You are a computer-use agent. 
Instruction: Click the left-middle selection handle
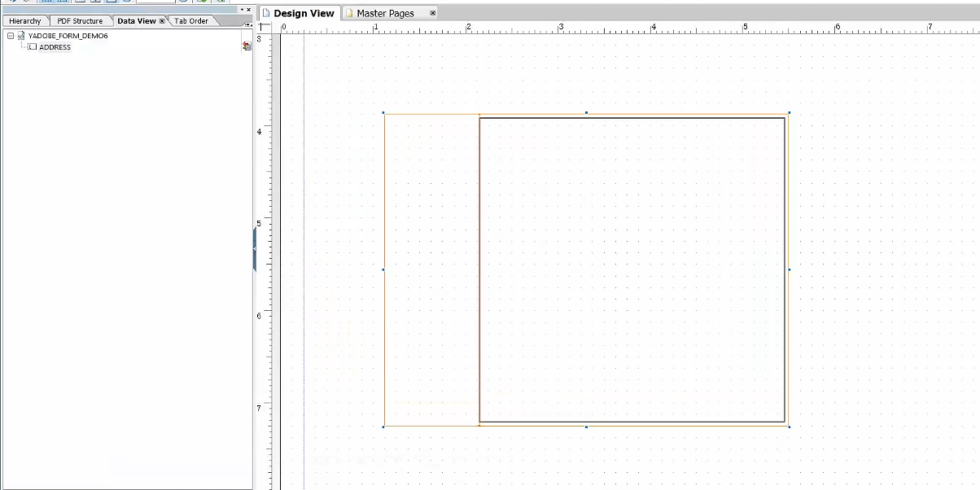pos(383,269)
